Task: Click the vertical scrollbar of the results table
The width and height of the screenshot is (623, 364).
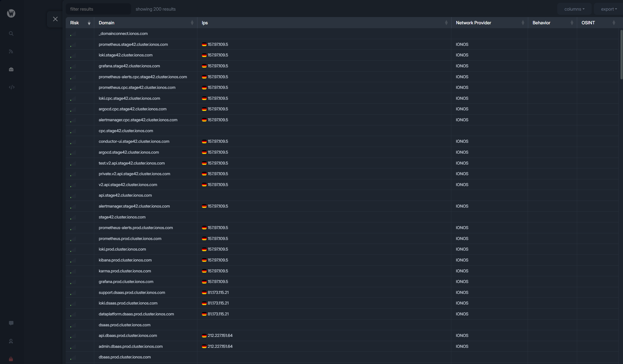Action: pos(621,54)
